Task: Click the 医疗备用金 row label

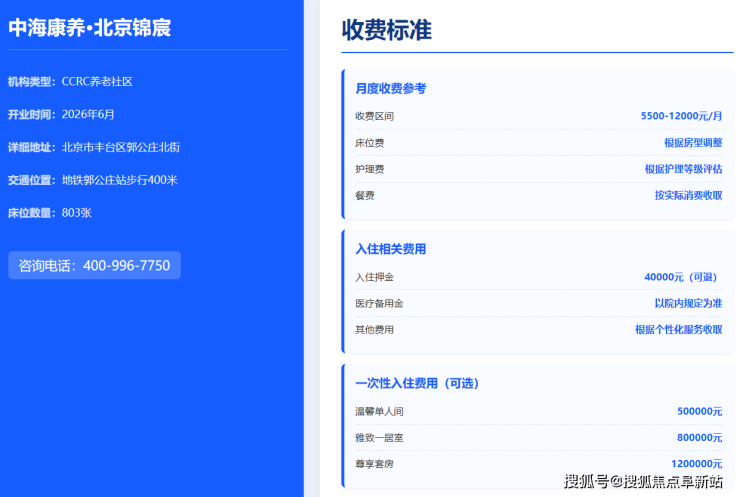Action: coord(379,303)
